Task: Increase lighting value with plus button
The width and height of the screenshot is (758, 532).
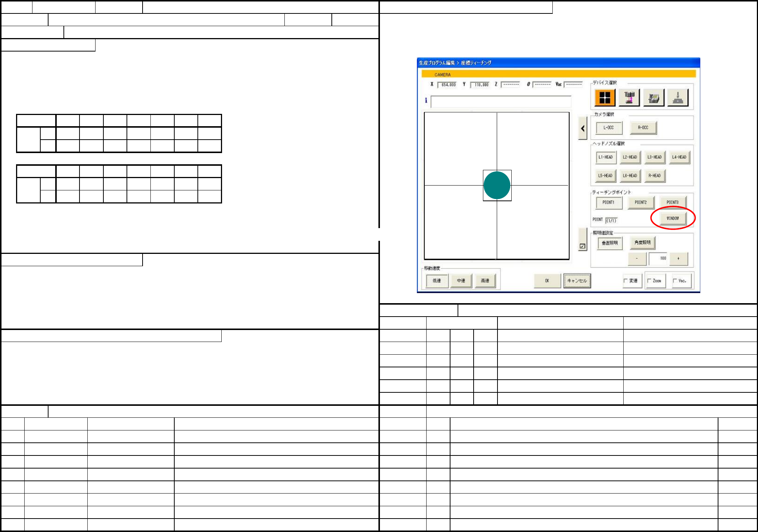Action: coord(678,258)
